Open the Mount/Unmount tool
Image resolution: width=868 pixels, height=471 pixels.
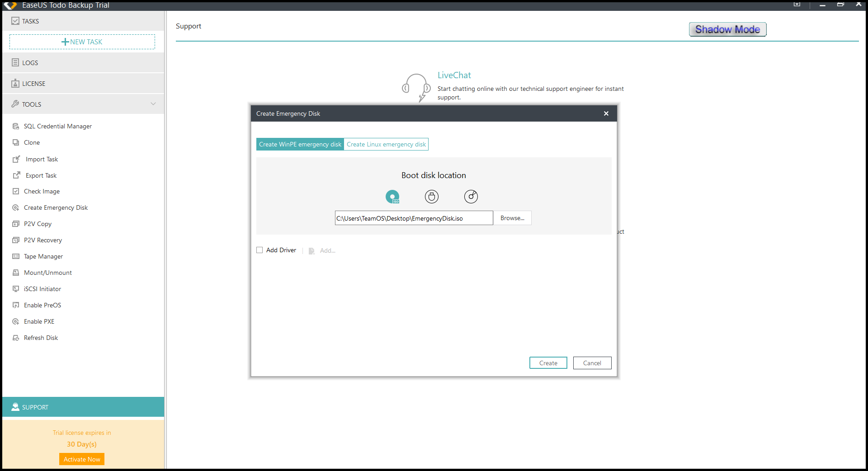click(47, 273)
